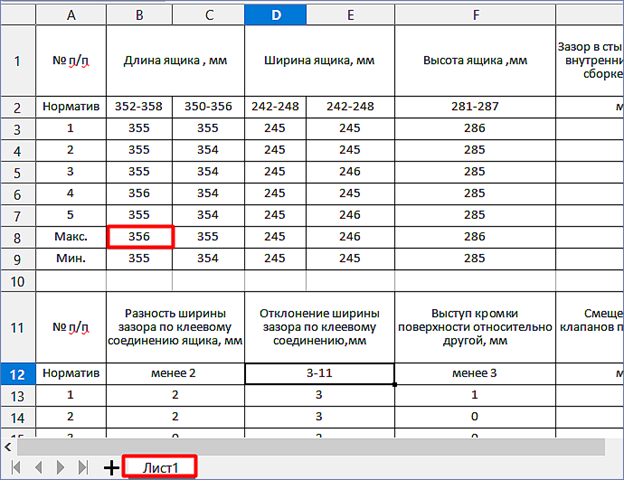Select cell E8 containing 246
The height and width of the screenshot is (480, 624).
point(350,237)
